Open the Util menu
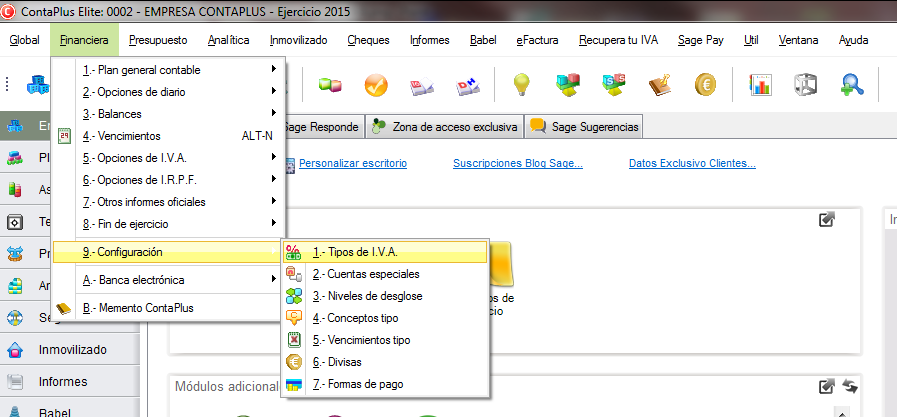 (x=751, y=40)
